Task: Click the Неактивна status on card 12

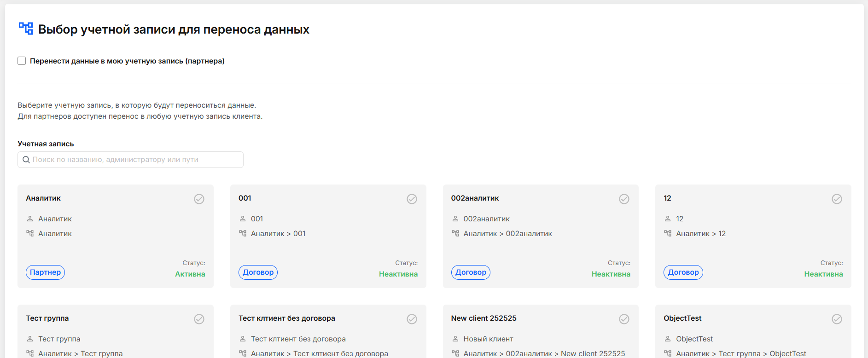Action: coord(823,274)
